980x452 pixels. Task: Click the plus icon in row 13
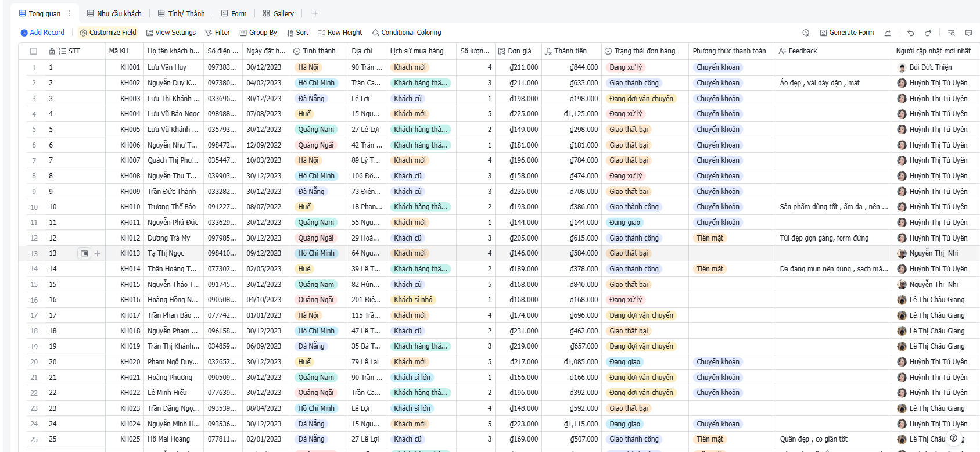click(x=97, y=253)
